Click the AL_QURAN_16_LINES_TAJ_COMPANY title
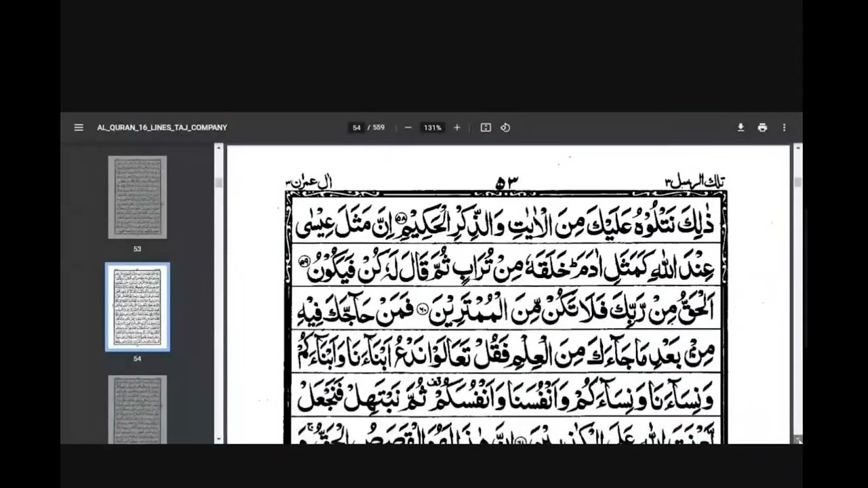Viewport: 868px width, 488px height. 162,127
